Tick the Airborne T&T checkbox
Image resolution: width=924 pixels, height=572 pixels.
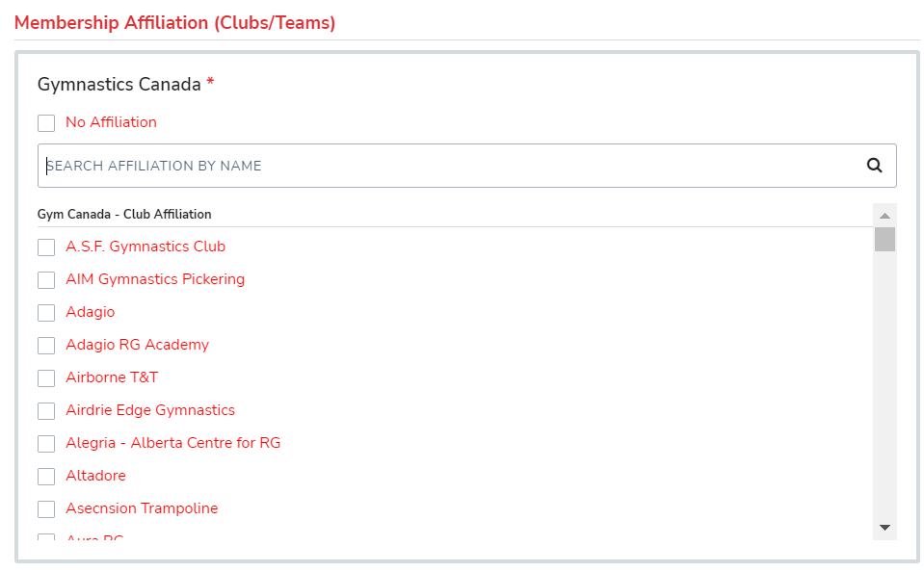[46, 378]
